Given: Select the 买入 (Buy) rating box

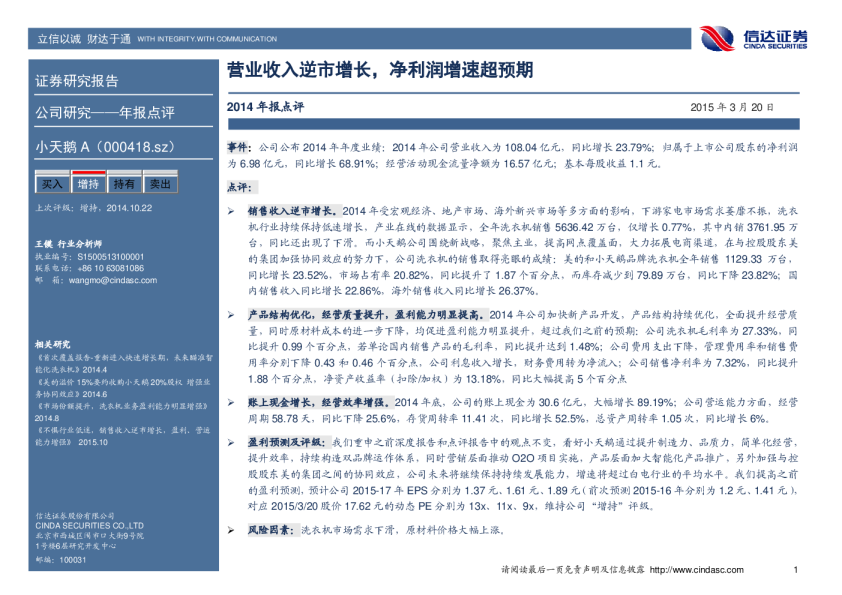Looking at the screenshot, I should [52, 184].
